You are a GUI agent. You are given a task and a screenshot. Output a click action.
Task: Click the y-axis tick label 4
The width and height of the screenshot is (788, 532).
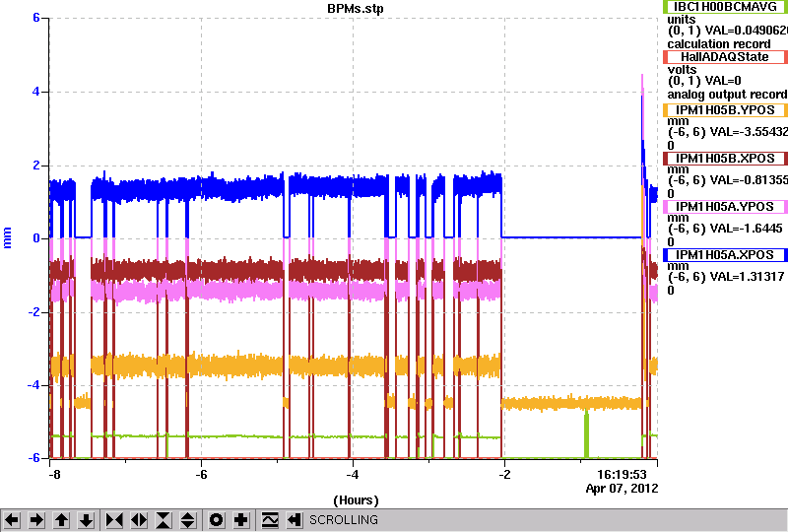pyautogui.click(x=36, y=92)
